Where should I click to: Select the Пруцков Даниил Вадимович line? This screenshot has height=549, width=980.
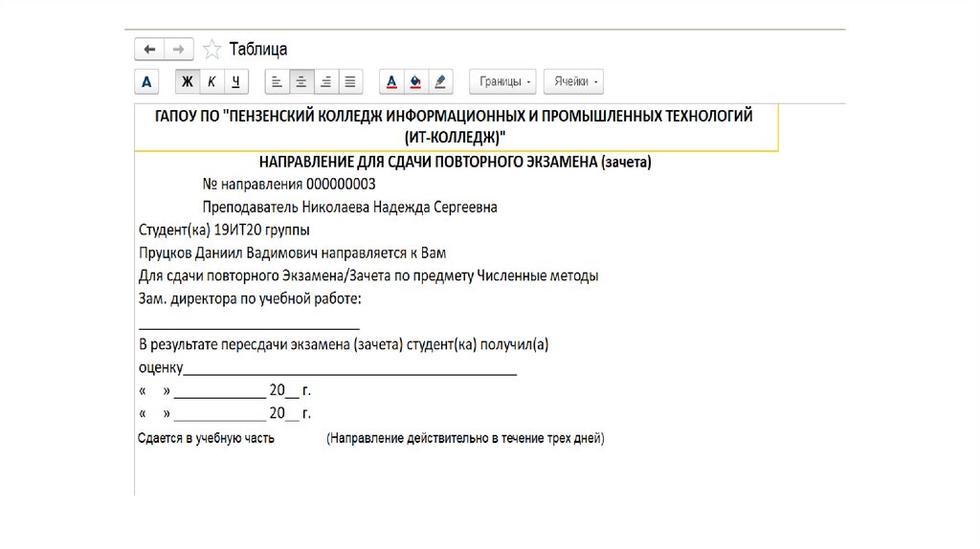(x=292, y=253)
